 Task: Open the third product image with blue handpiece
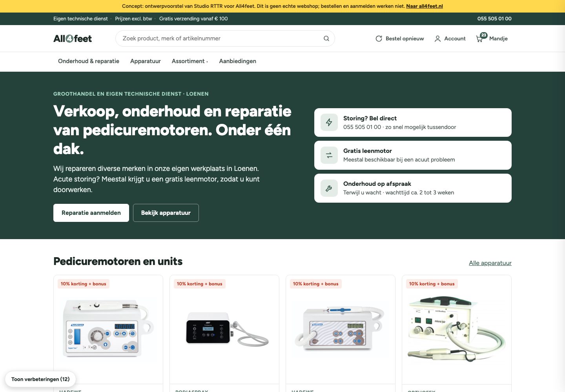click(341, 328)
